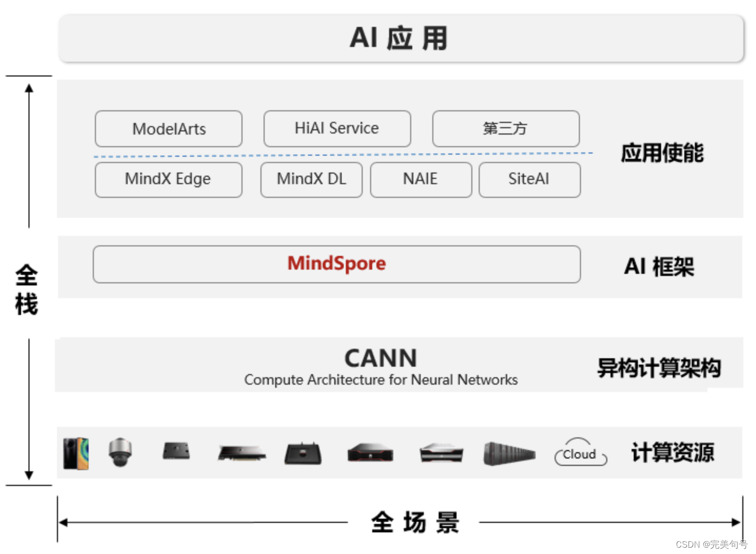Click the Cloud icon
This screenshot has width=756, height=554.
580,452
